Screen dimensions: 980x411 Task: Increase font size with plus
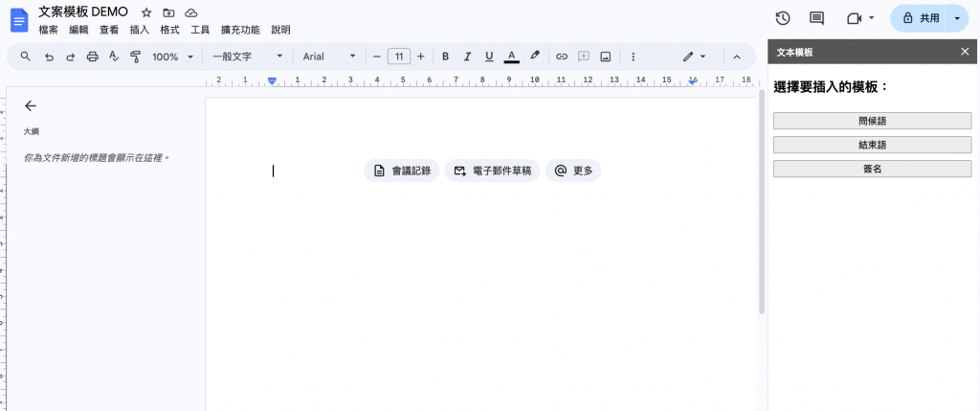point(421,57)
